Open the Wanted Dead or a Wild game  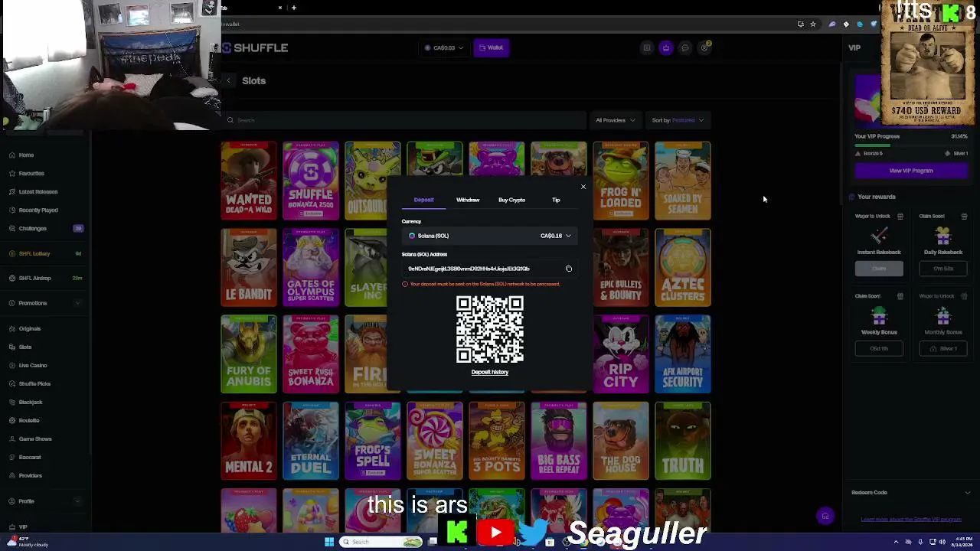[249, 181]
